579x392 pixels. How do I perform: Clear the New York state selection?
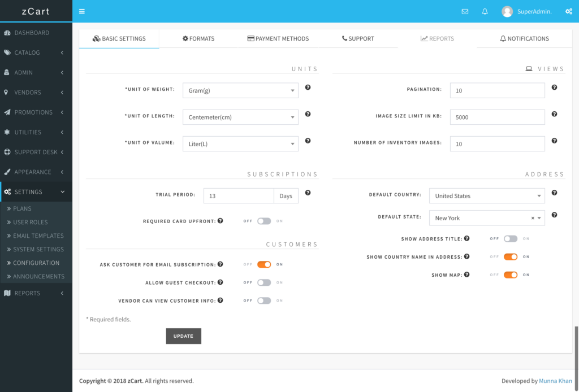click(x=533, y=218)
